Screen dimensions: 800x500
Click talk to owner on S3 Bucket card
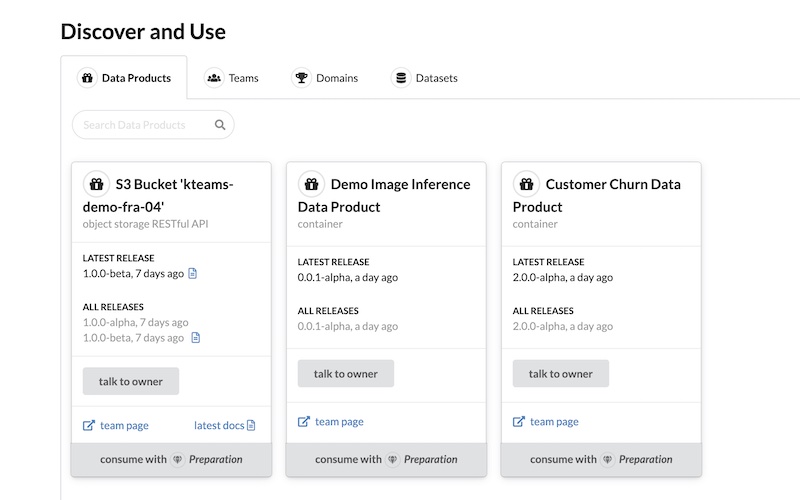[131, 381]
